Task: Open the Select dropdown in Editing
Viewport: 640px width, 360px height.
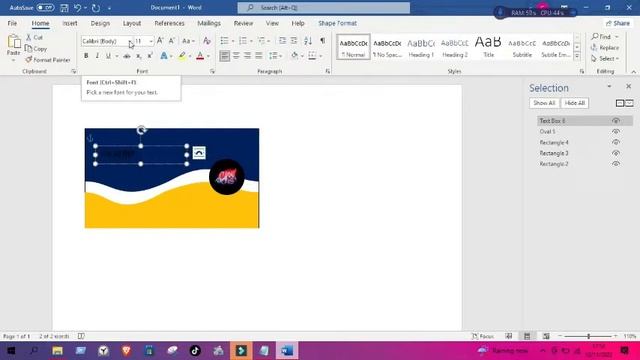Action: click(605, 59)
